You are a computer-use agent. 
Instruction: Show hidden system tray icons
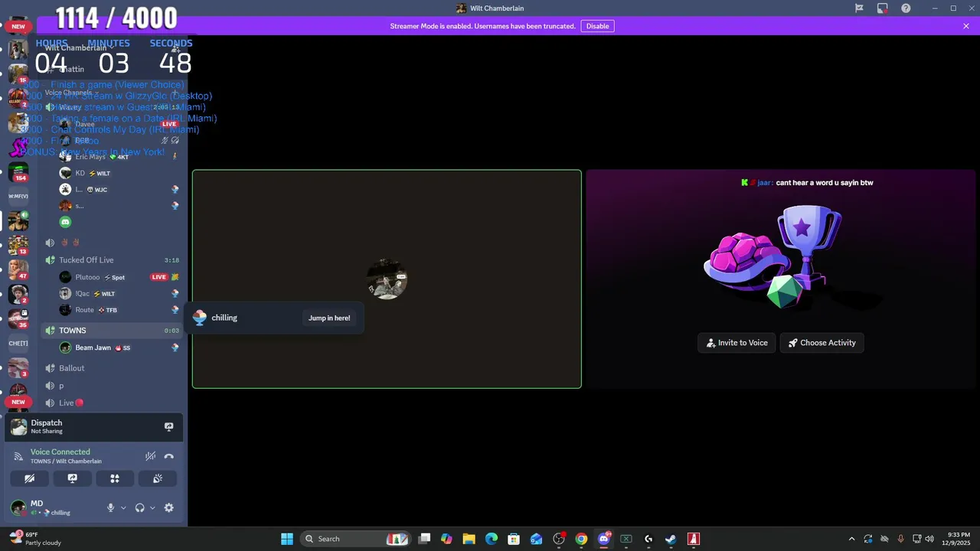[x=851, y=539]
